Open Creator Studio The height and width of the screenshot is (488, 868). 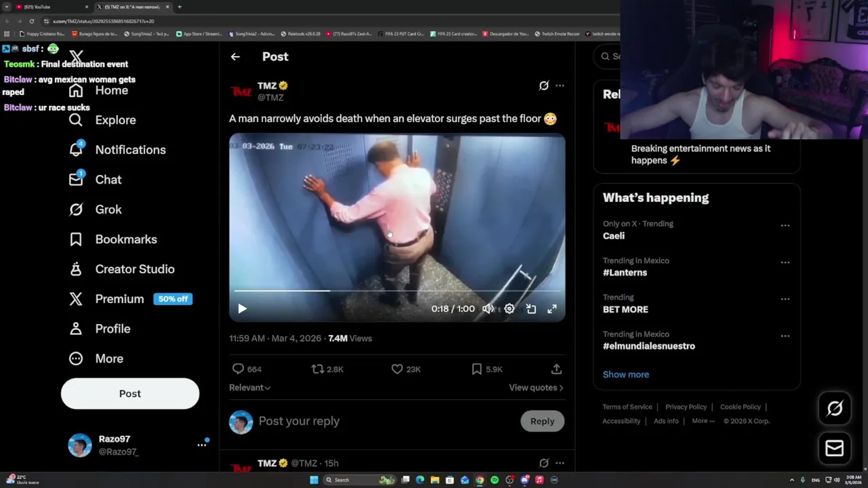(x=121, y=269)
